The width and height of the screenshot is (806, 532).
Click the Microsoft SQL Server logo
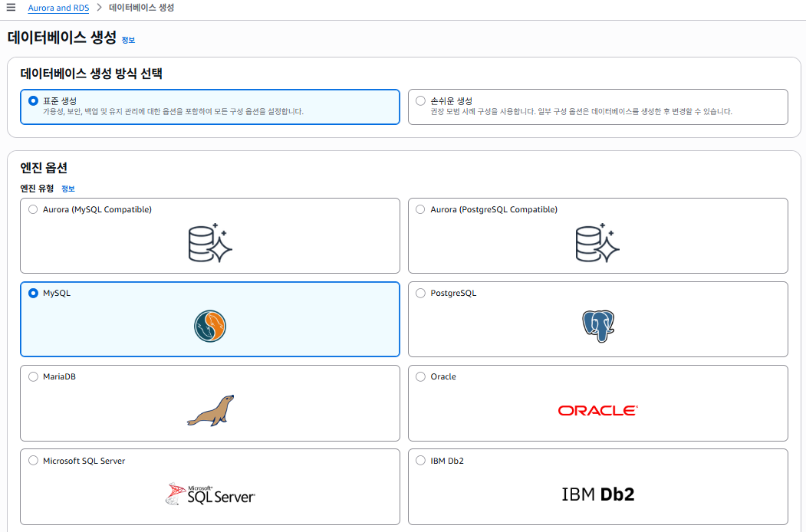click(210, 494)
